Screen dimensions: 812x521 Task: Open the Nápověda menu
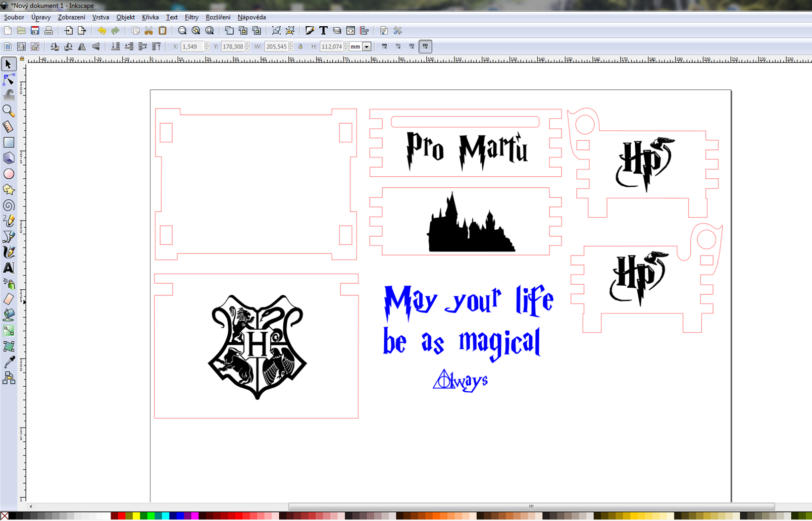[252, 17]
